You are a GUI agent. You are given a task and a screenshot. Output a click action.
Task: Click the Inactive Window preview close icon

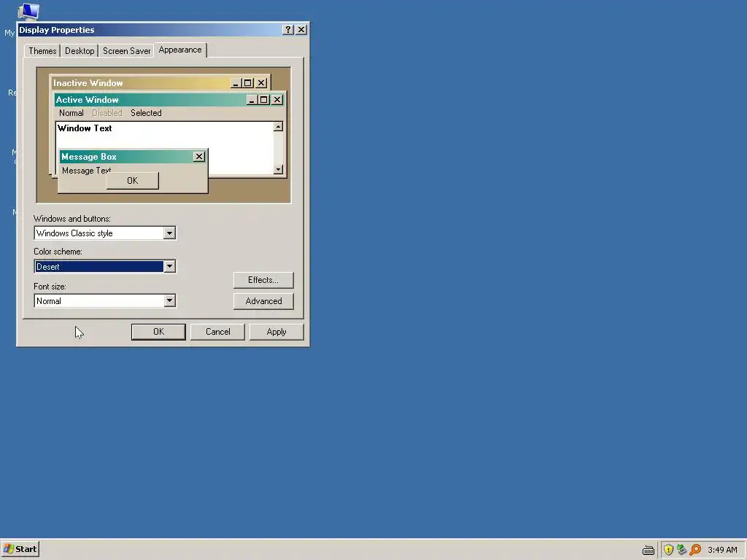pos(261,83)
